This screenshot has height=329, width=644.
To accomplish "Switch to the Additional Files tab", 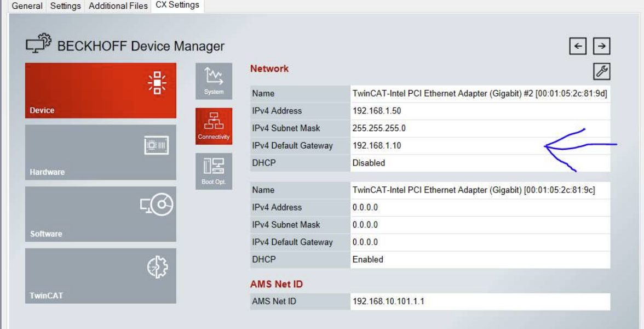I will point(118,5).
